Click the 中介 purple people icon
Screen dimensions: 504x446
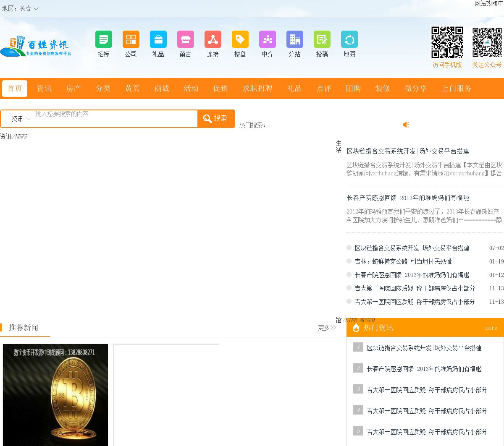click(x=267, y=39)
